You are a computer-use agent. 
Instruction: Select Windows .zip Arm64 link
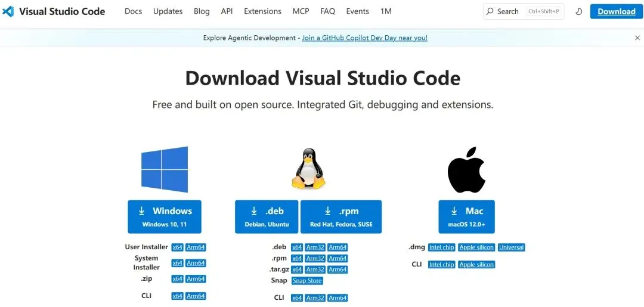[196, 278]
